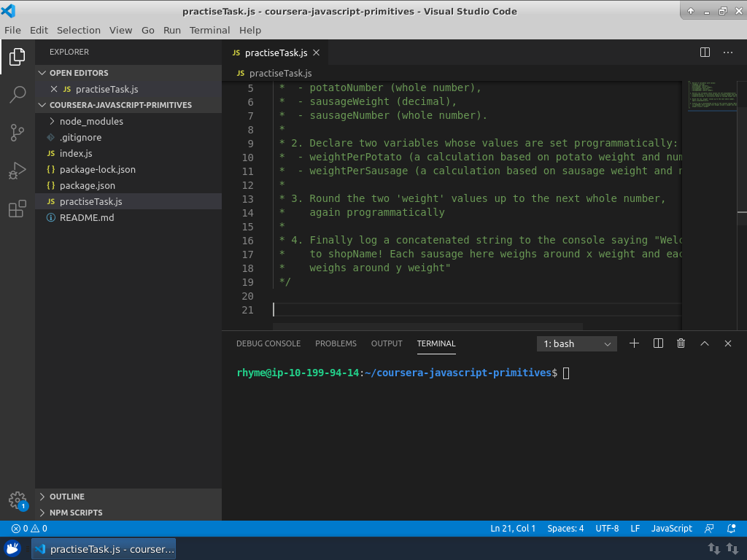This screenshot has height=560, width=747.
Task: Open the Extensions view
Action: 18,210
